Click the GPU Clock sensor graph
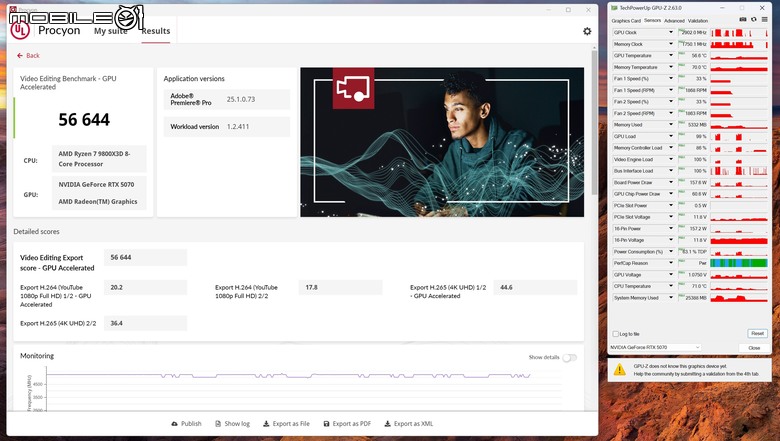The image size is (780, 441). tap(739, 32)
